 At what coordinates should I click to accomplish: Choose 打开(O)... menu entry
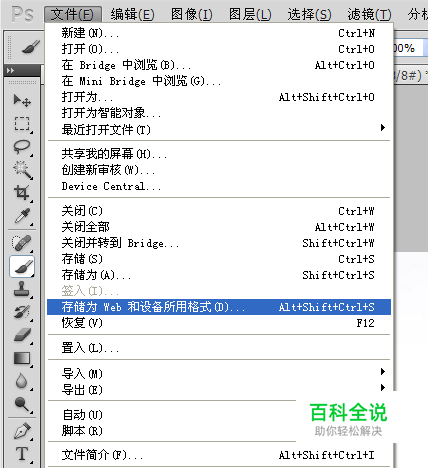tap(219, 49)
